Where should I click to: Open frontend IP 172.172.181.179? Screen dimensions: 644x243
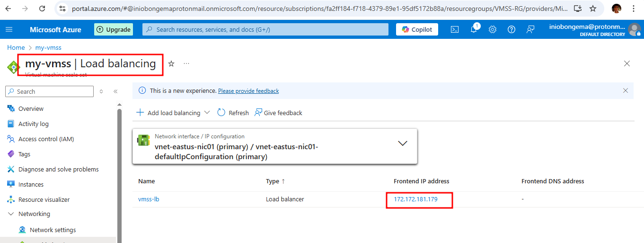point(415,199)
